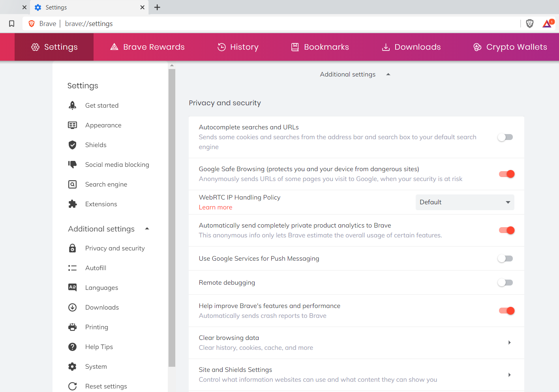Disable Google Safe Browsing toggle

(506, 174)
